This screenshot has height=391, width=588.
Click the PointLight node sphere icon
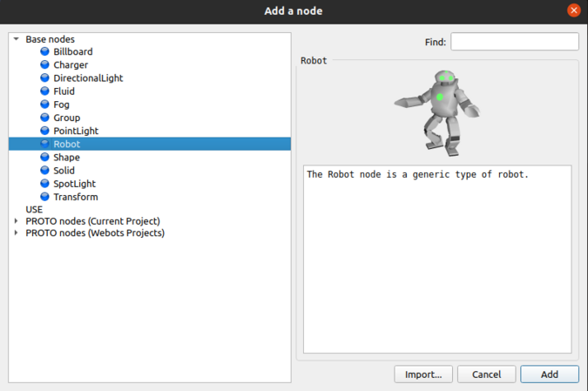44,131
